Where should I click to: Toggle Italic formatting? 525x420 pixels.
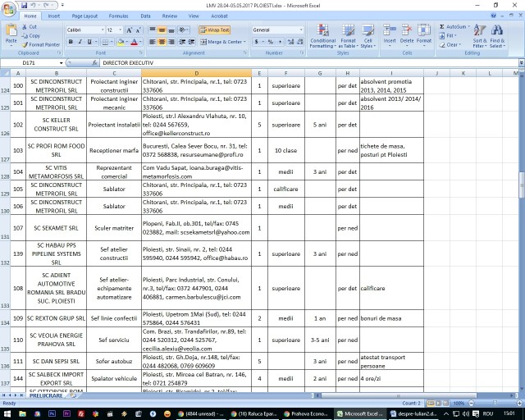(x=80, y=42)
